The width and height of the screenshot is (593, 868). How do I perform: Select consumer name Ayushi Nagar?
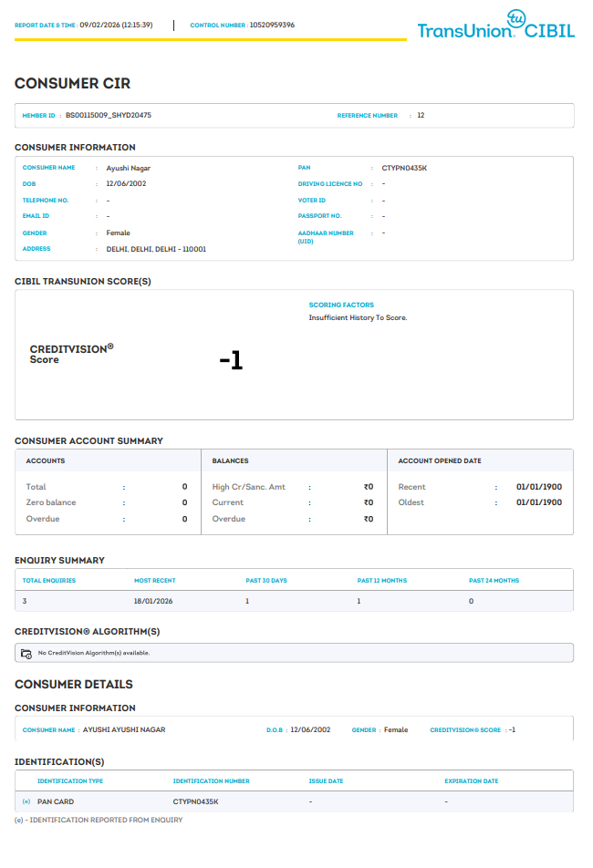point(128,169)
